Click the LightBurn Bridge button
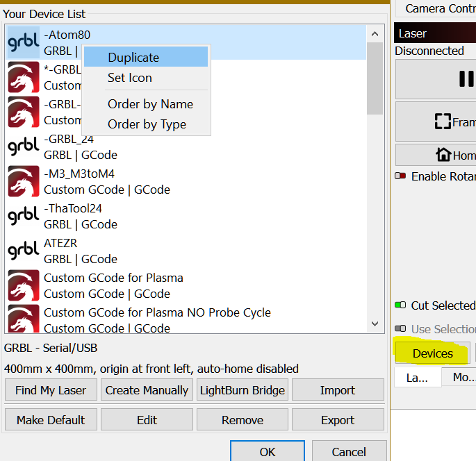This screenshot has height=461, width=476. (x=243, y=390)
